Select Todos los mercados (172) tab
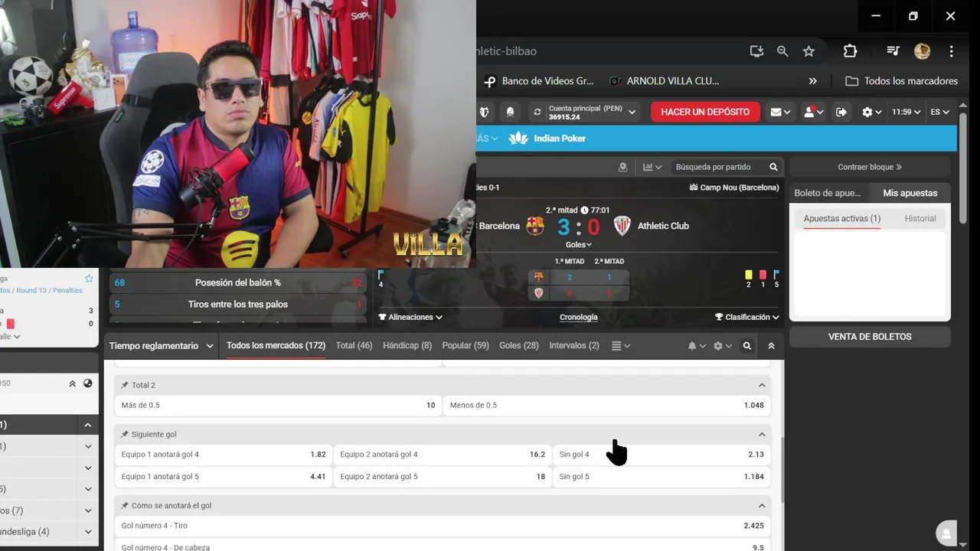 point(276,346)
